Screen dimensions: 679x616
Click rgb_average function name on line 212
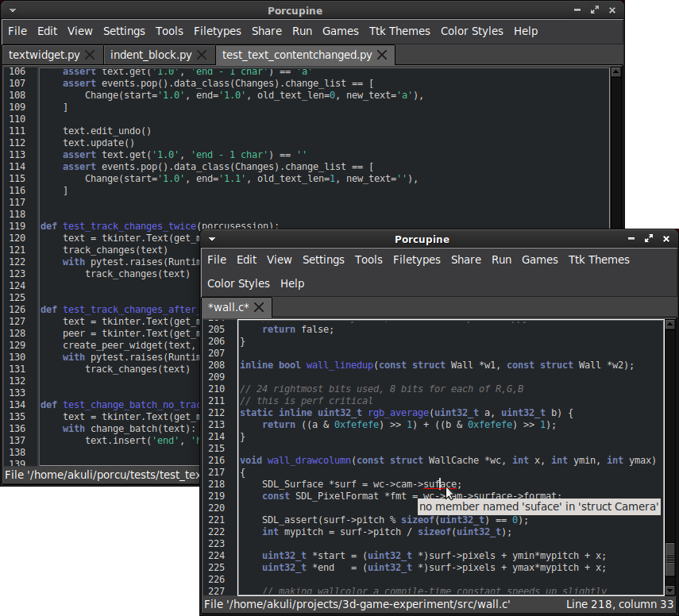(x=399, y=413)
